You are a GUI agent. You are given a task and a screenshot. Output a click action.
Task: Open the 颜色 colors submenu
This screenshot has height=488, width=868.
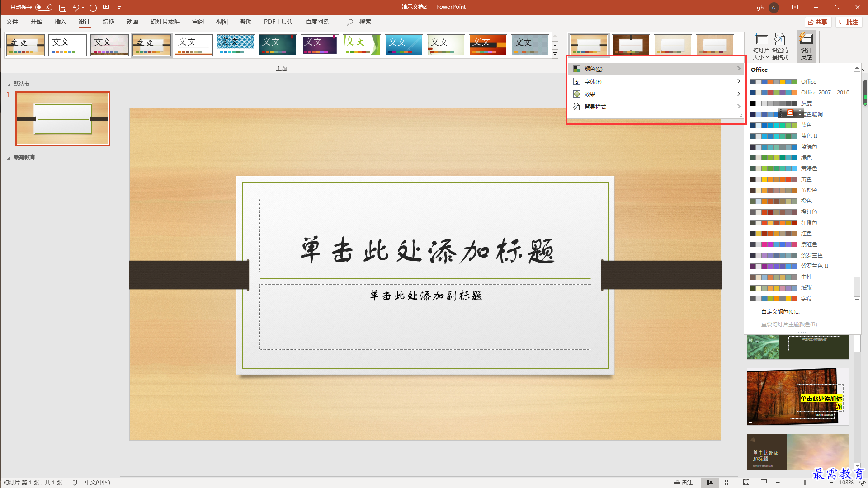coord(656,69)
